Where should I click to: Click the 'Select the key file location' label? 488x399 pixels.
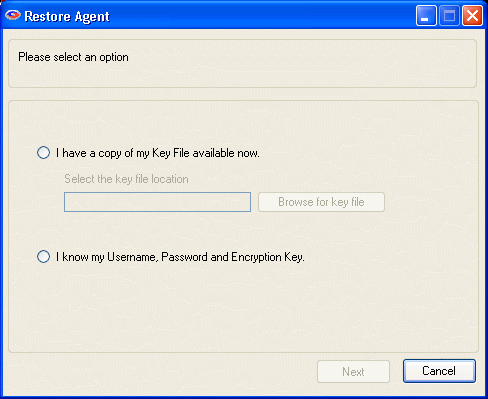tap(126, 179)
